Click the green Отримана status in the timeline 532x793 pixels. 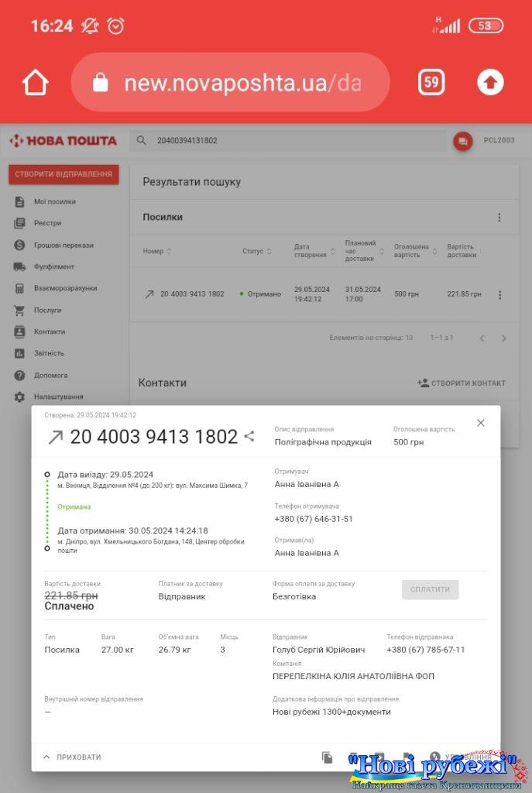tap(74, 506)
